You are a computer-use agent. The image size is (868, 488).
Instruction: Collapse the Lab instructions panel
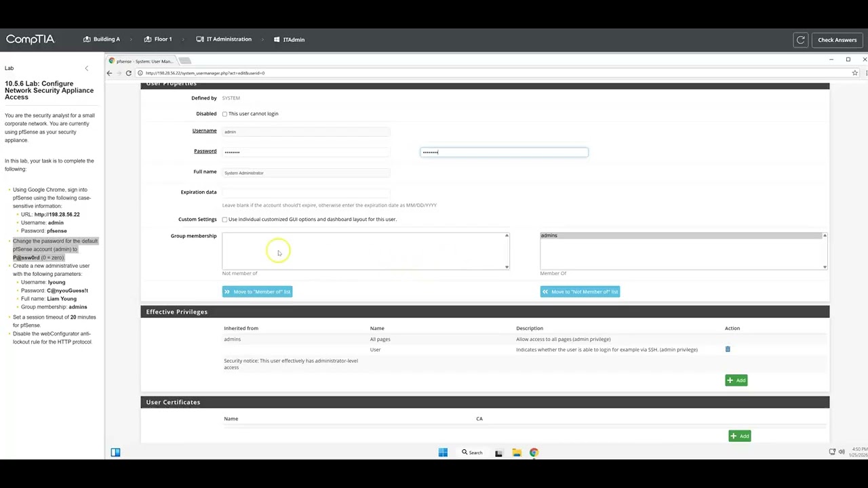pyautogui.click(x=86, y=68)
